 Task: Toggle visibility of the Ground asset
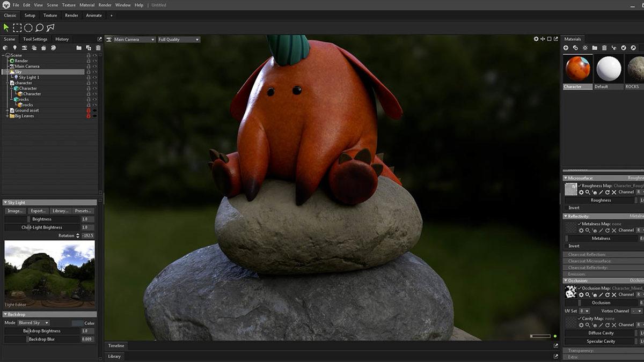click(95, 110)
